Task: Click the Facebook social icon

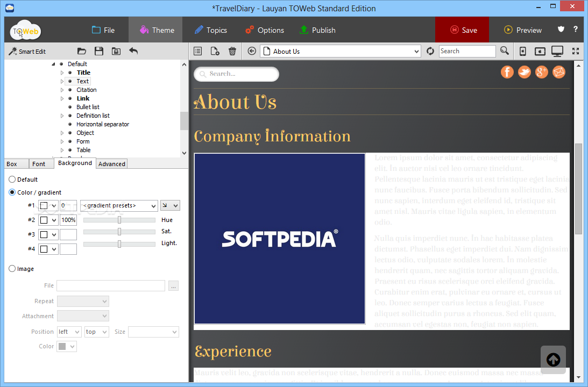Action: (x=507, y=72)
